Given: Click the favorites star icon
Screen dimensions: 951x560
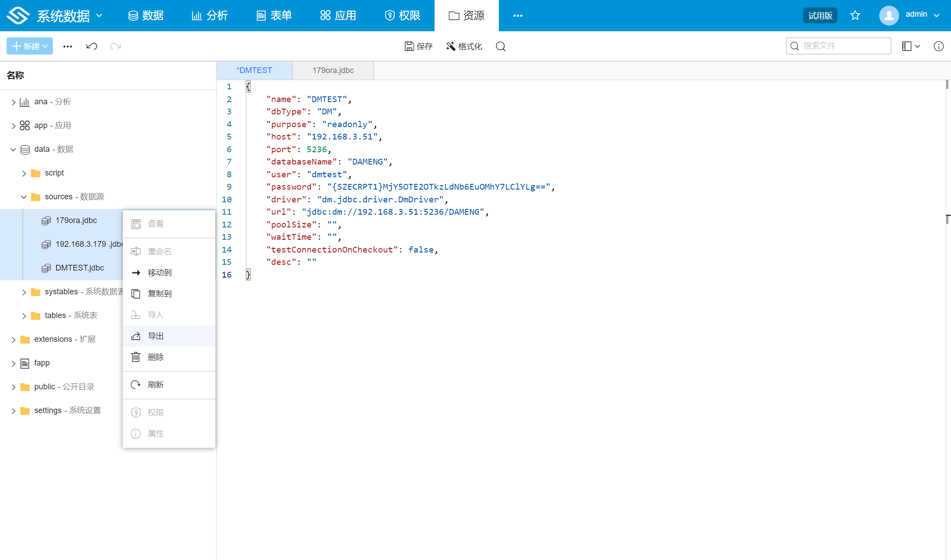Looking at the screenshot, I should pyautogui.click(x=855, y=15).
